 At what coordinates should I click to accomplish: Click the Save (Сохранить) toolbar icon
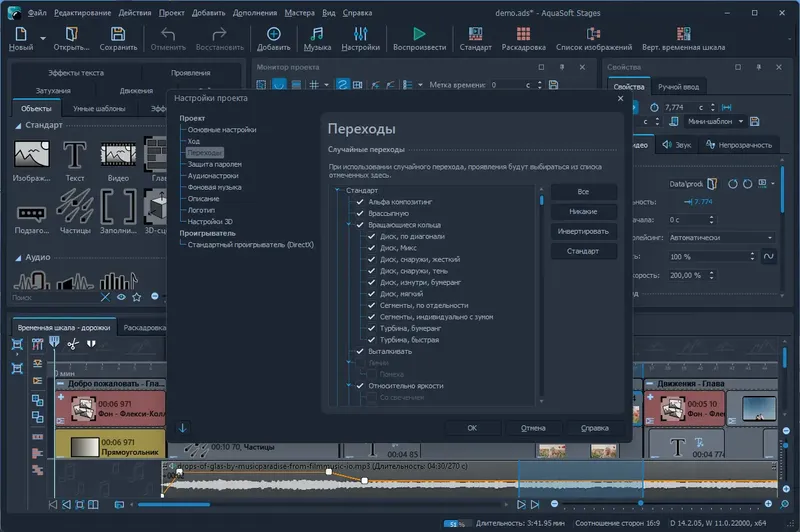118,34
